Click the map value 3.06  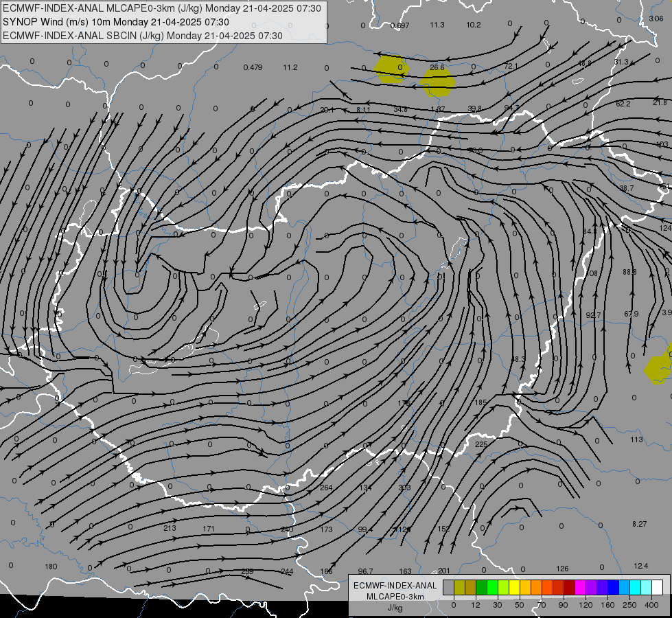click(656, 19)
